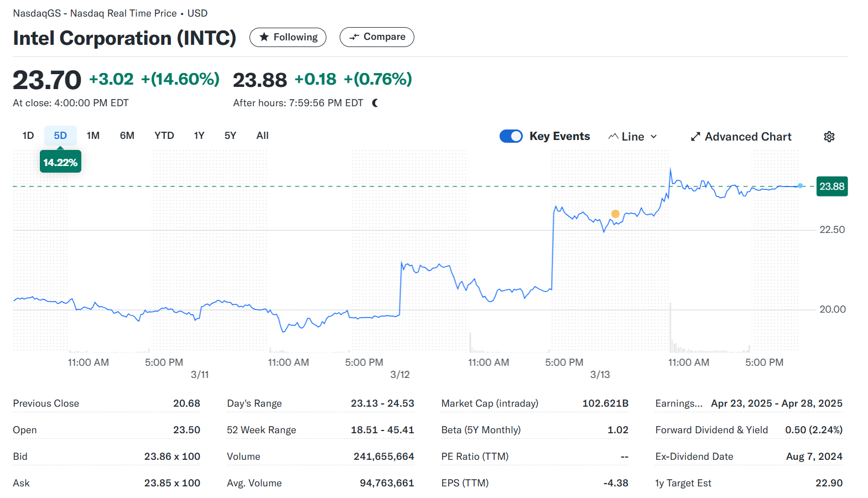Image resolution: width=868 pixels, height=498 pixels.
Task: Click the 3/13 date label on chart axis
Action: click(x=600, y=375)
